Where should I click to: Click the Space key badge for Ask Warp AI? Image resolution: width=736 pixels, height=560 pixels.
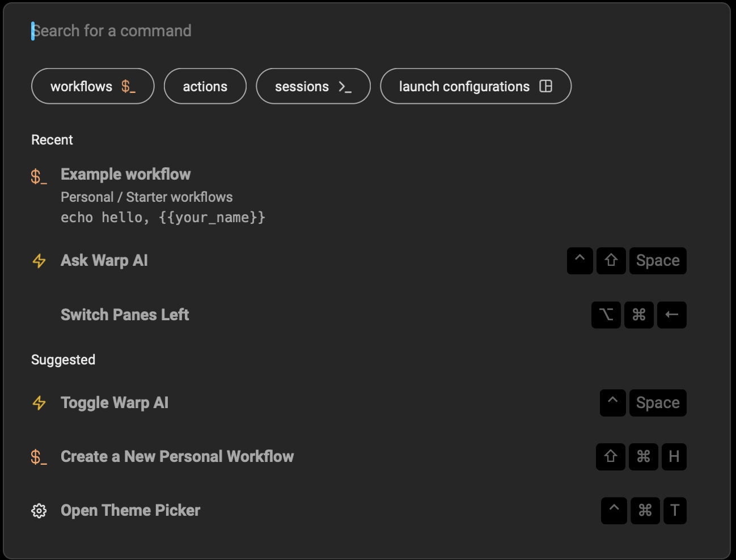click(x=658, y=261)
